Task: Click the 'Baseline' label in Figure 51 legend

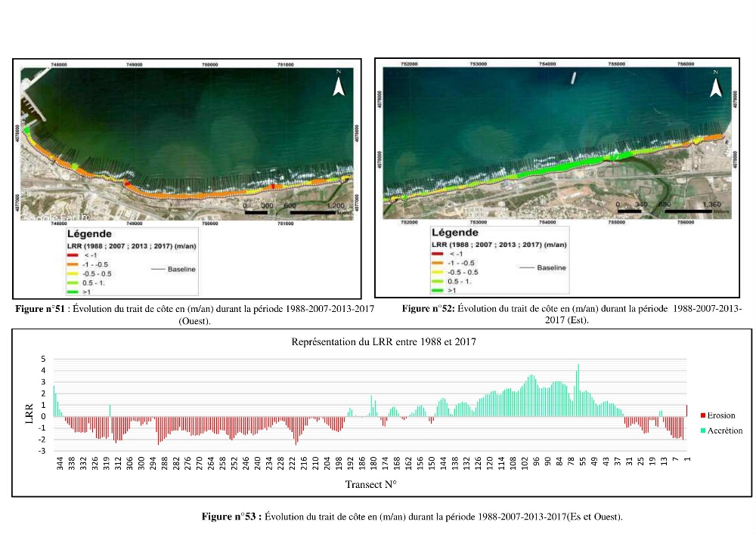Action: pyautogui.click(x=181, y=269)
